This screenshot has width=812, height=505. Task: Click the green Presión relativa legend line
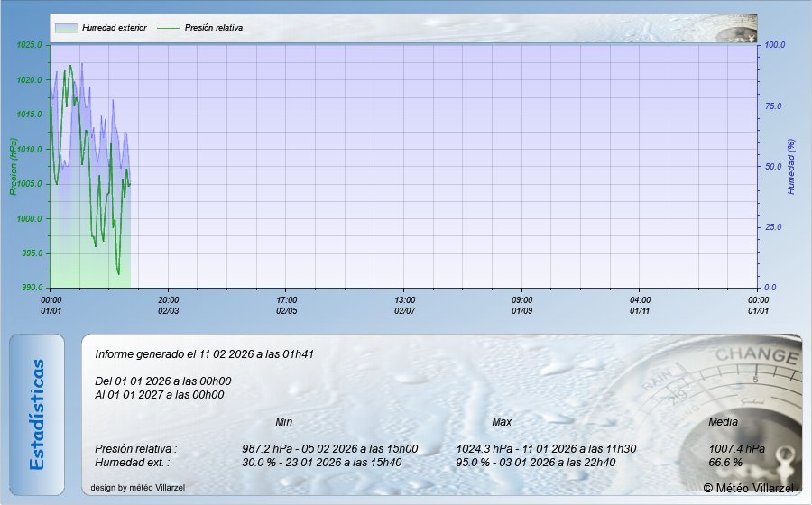coord(169,28)
